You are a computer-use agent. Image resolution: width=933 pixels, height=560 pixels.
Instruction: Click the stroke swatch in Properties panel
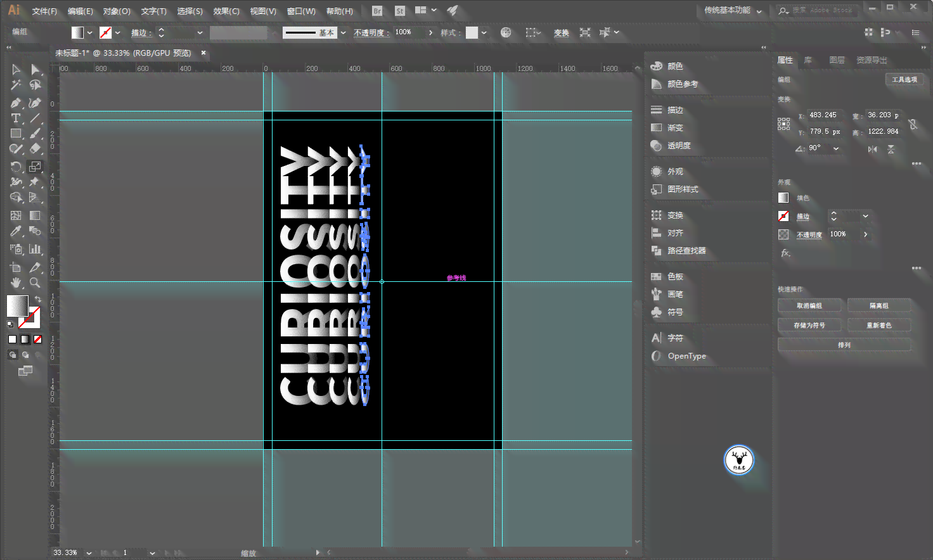783,216
